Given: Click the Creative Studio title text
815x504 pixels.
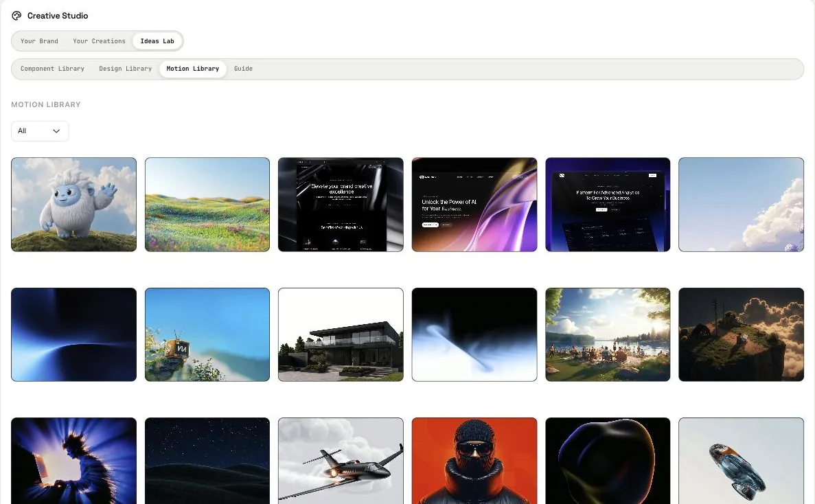Looking at the screenshot, I should [x=58, y=16].
